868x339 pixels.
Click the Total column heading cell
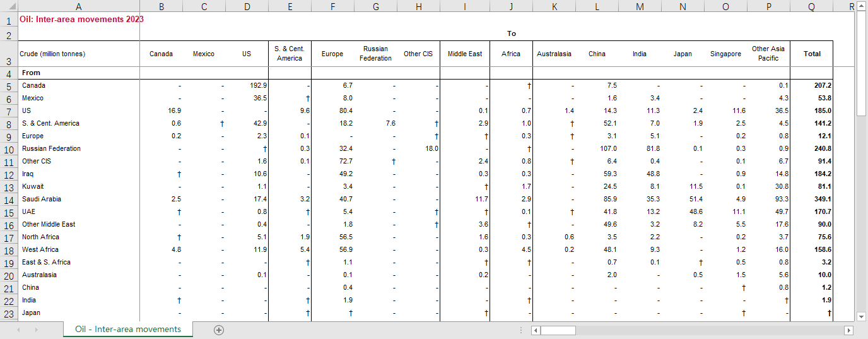click(x=812, y=54)
